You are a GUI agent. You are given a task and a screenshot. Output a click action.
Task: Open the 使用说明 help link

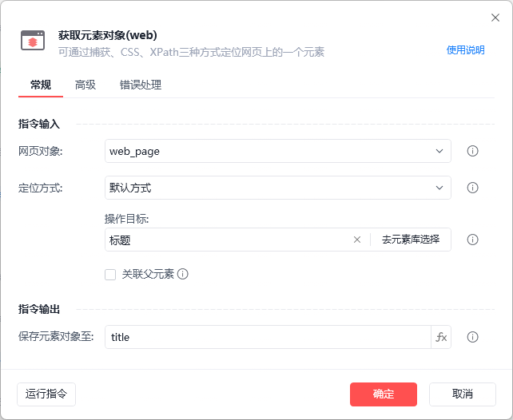coord(465,50)
